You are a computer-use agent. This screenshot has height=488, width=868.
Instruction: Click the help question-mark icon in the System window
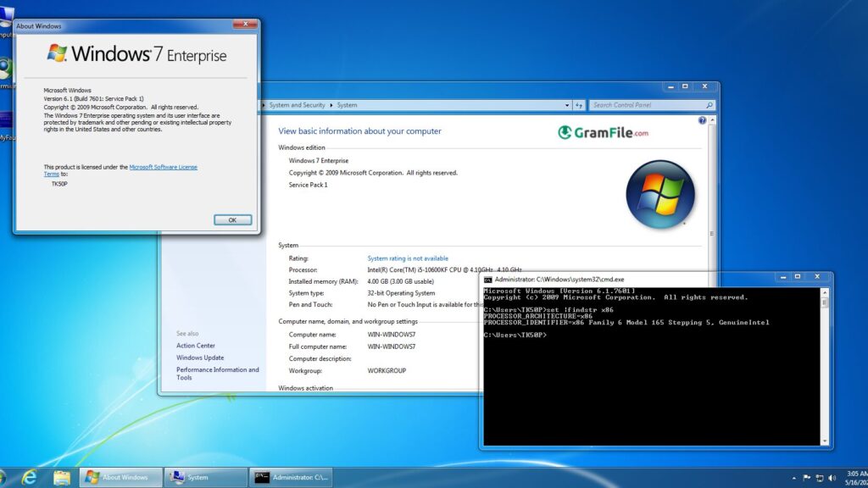(x=701, y=119)
